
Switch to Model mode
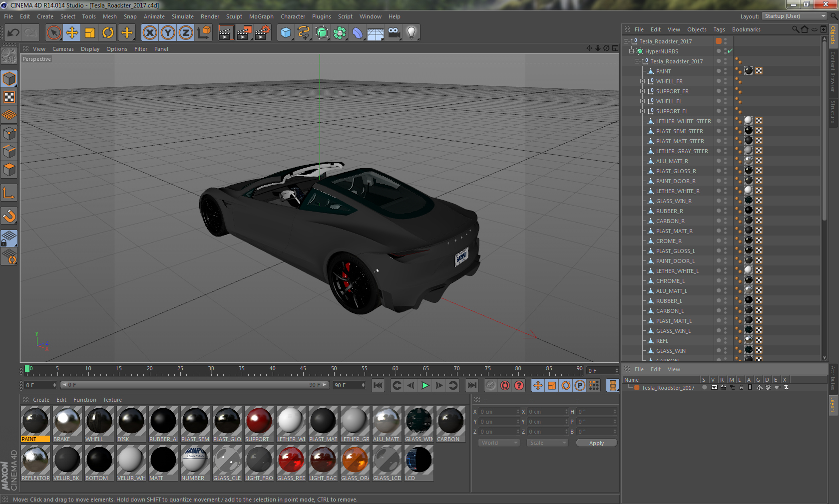click(9, 79)
